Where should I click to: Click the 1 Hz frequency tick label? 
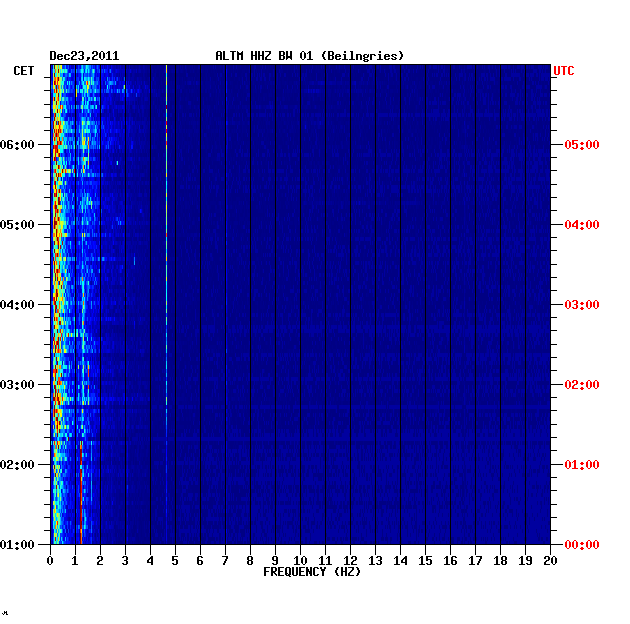(x=75, y=561)
